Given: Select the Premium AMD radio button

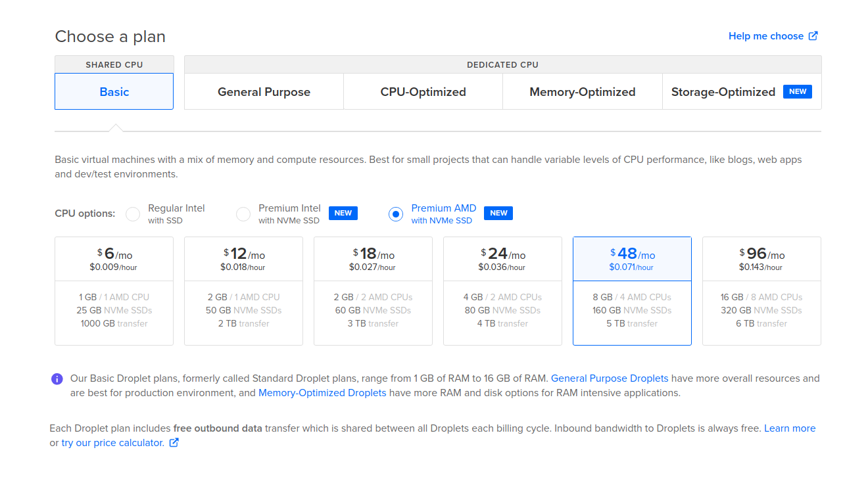Looking at the screenshot, I should [x=396, y=214].
